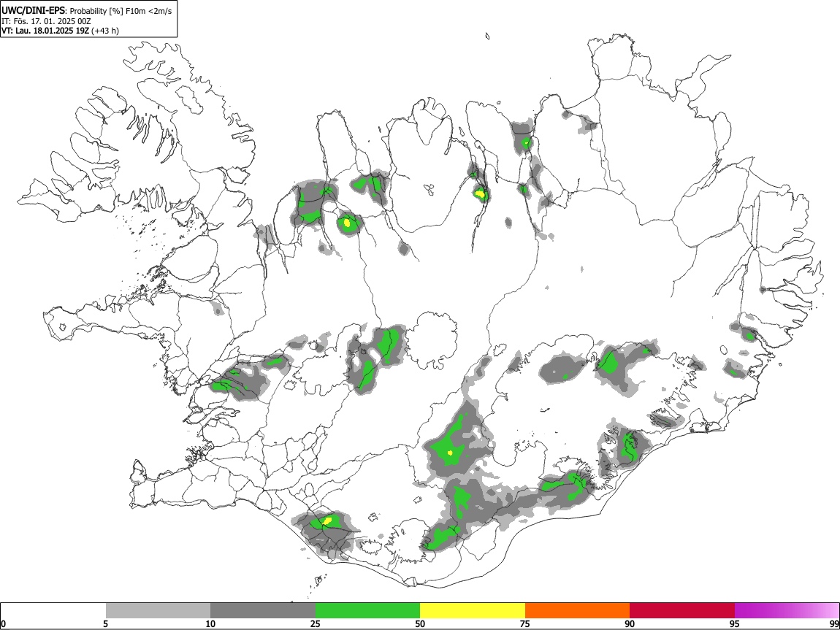Click the legend tick label '50'

pos(420,624)
